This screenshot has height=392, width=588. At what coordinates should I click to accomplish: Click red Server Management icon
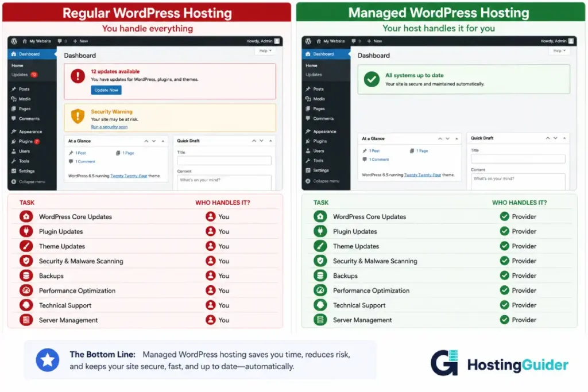tap(26, 320)
